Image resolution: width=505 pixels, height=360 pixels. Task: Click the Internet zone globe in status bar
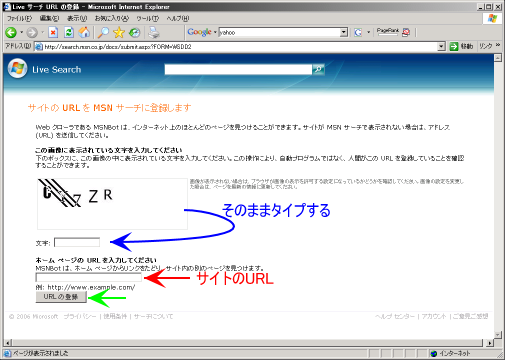click(434, 353)
